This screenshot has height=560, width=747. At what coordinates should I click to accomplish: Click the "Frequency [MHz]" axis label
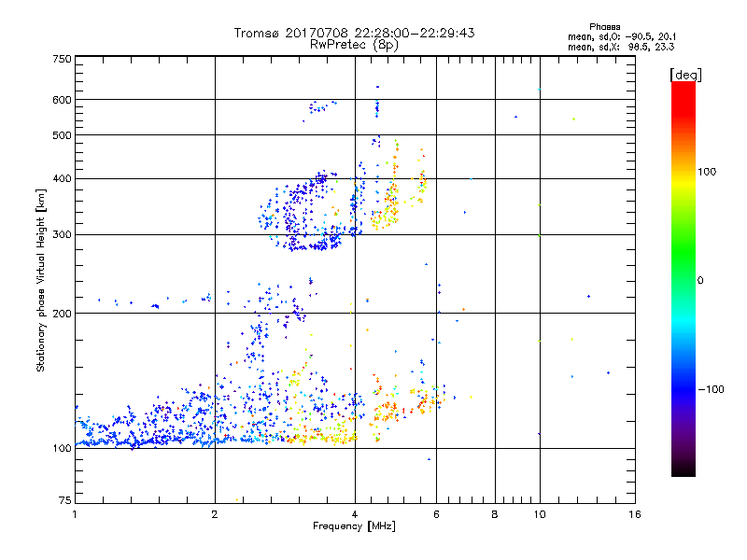(x=354, y=525)
